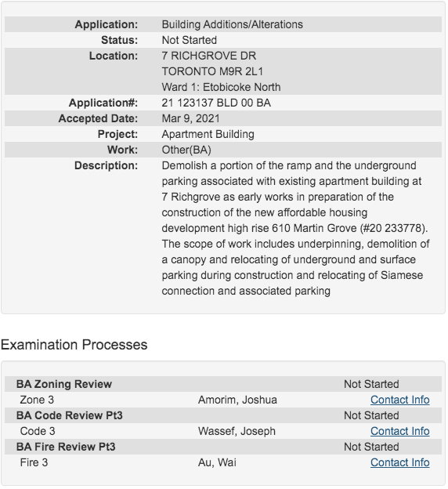Viewport: 448px width, 489px height.
Task: Click the Zone 3 entry
Action: pyautogui.click(x=37, y=400)
